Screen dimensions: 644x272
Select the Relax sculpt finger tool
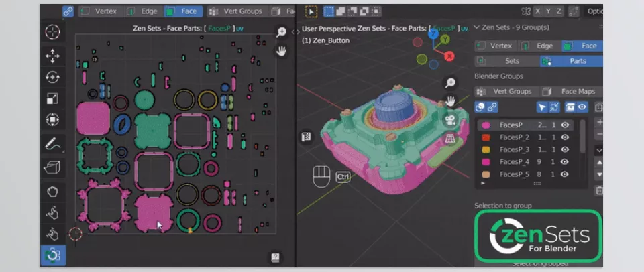[52, 212]
